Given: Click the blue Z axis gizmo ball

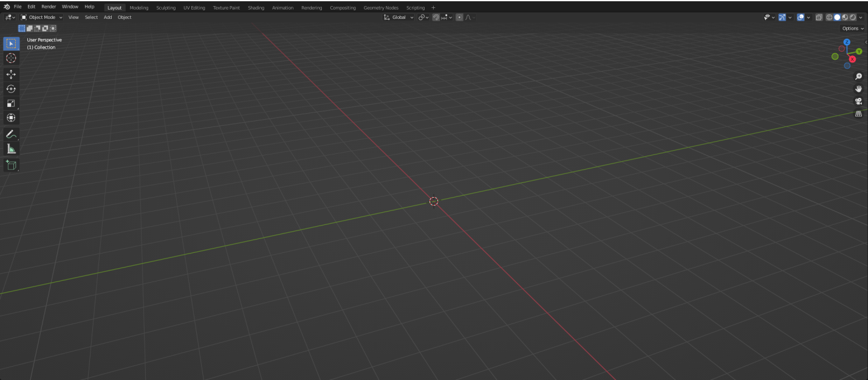Looking at the screenshot, I should tap(847, 42).
